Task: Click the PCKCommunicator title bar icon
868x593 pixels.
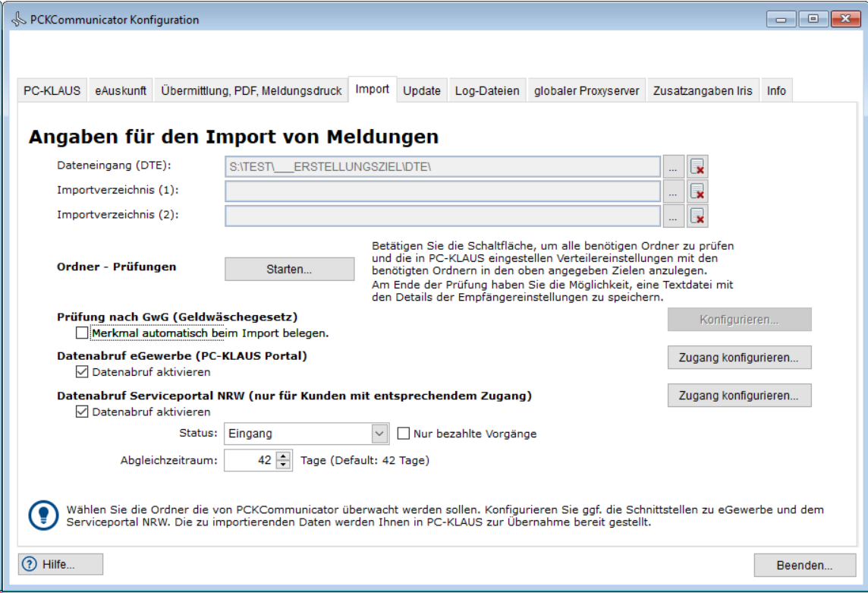Action: (x=17, y=20)
